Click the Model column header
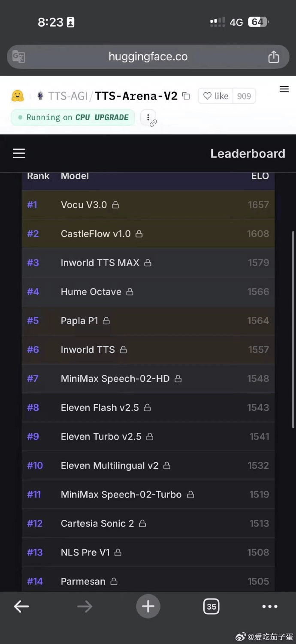 [x=75, y=176]
